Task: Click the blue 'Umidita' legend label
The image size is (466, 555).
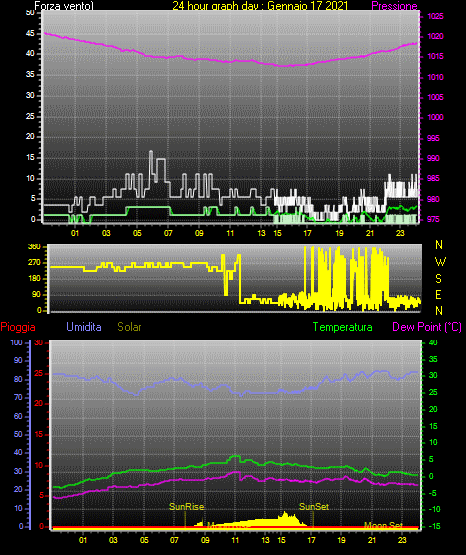Action: (84, 327)
